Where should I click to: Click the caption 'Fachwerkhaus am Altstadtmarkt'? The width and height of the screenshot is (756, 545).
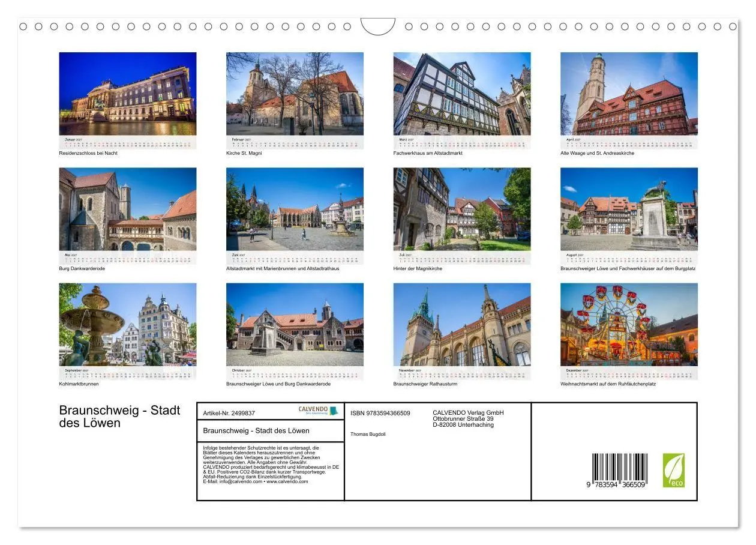pos(428,153)
